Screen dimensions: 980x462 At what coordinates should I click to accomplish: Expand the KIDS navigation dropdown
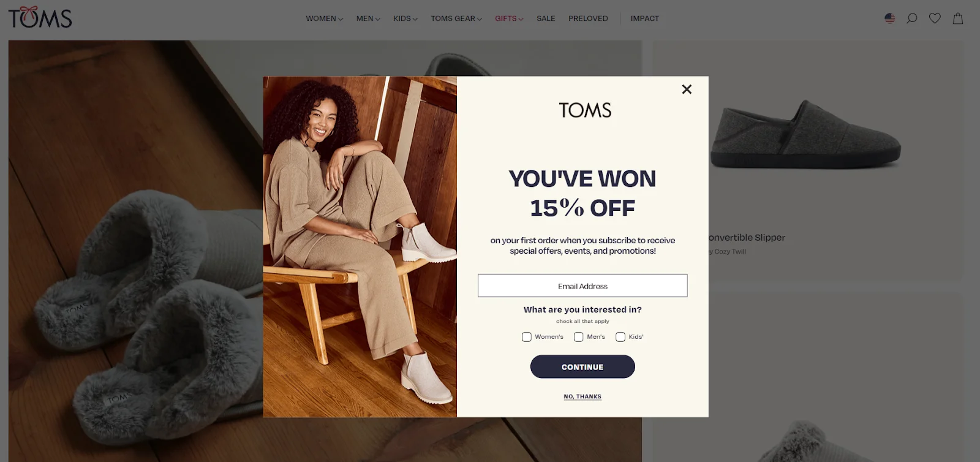(405, 18)
